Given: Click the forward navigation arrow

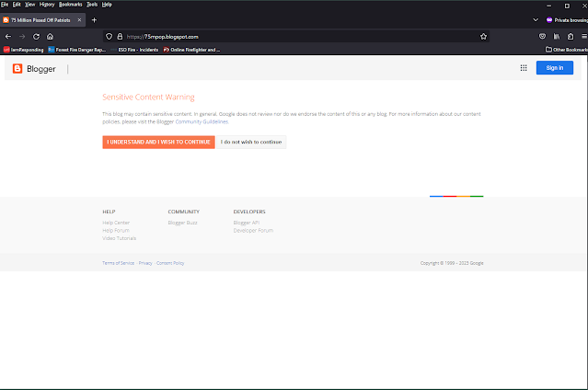Looking at the screenshot, I should tap(22, 37).
